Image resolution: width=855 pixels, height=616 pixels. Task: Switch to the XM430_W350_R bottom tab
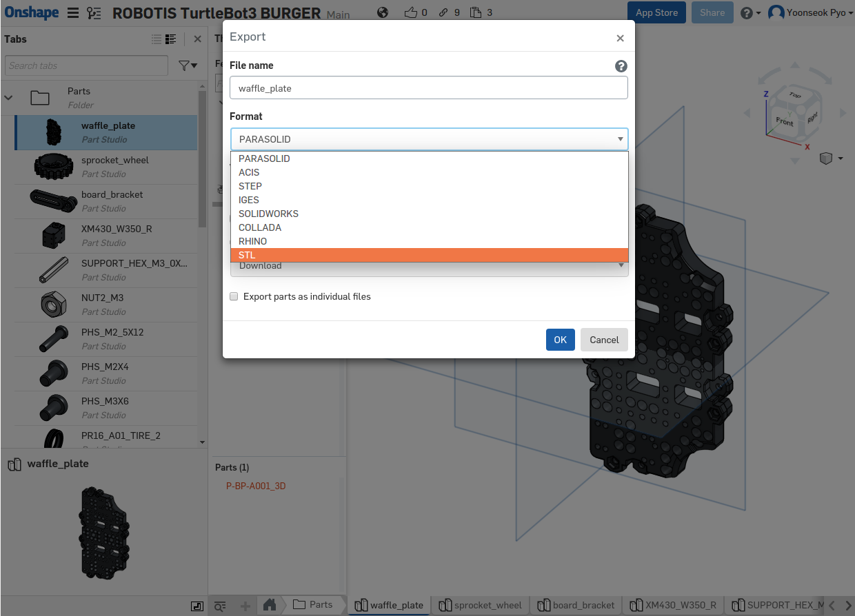(x=674, y=605)
